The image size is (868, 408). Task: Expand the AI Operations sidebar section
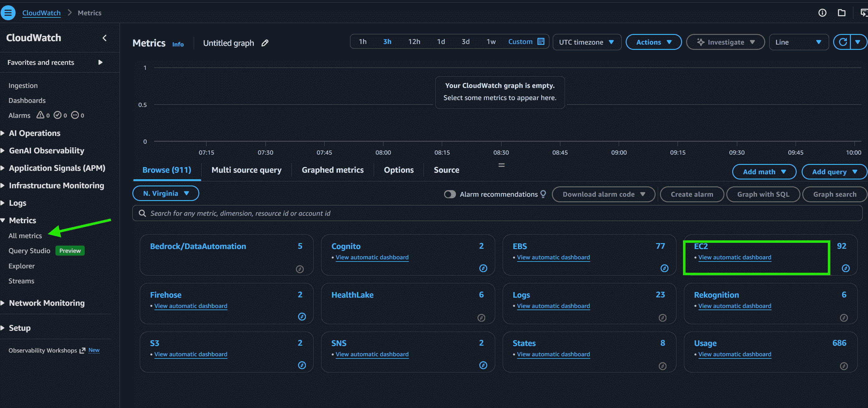click(x=34, y=133)
